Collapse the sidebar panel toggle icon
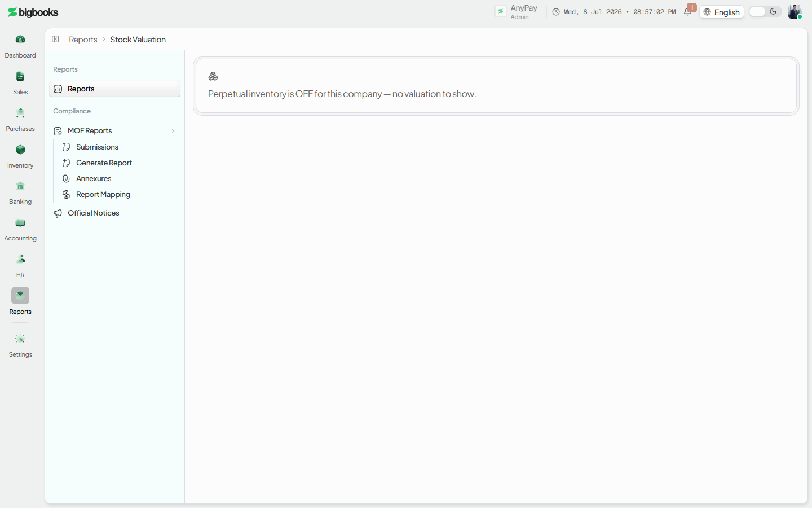 coord(55,39)
